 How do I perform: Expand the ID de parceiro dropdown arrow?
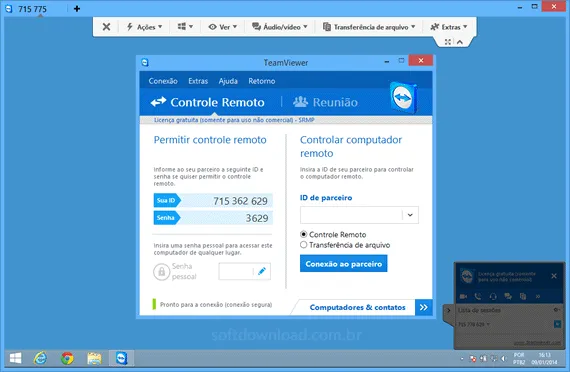(x=410, y=215)
